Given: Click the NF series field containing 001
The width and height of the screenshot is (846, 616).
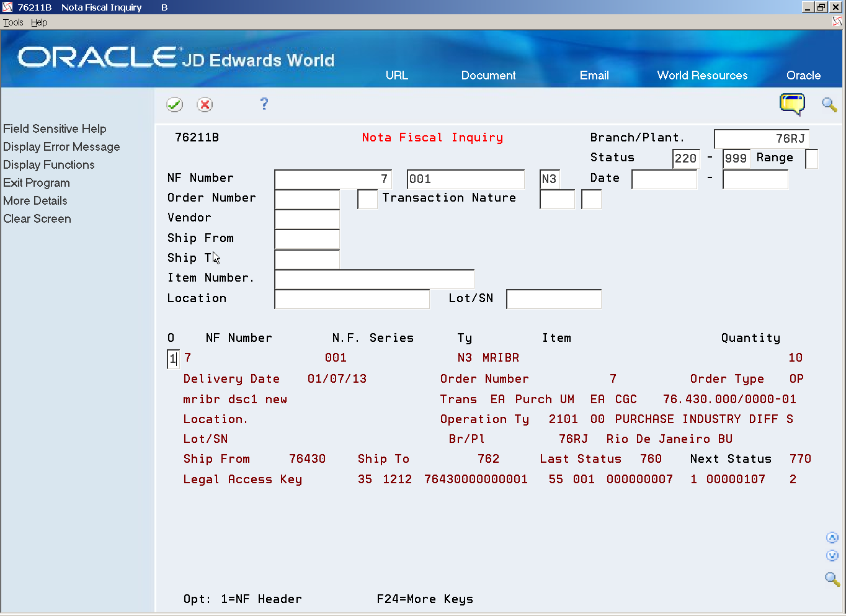Looking at the screenshot, I should coord(466,179).
